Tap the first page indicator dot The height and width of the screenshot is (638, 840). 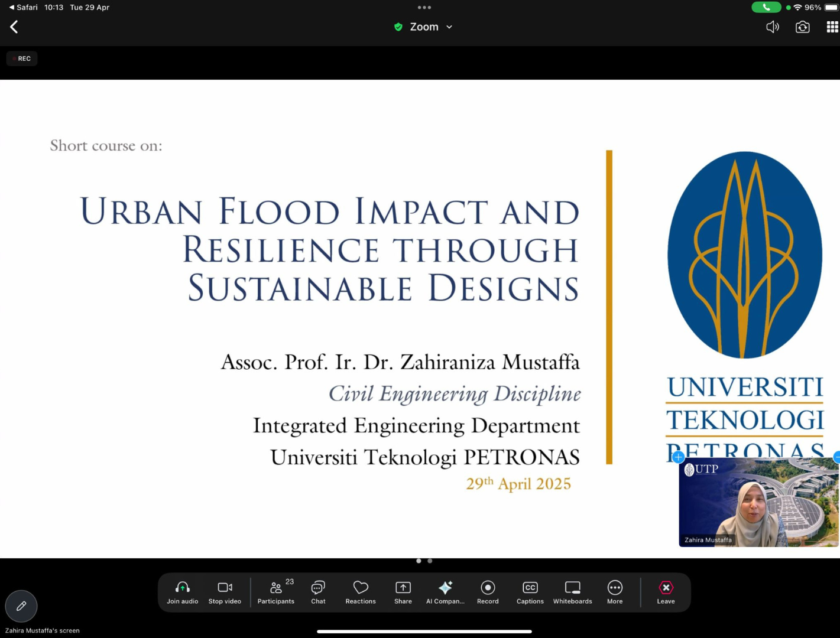[419, 561]
